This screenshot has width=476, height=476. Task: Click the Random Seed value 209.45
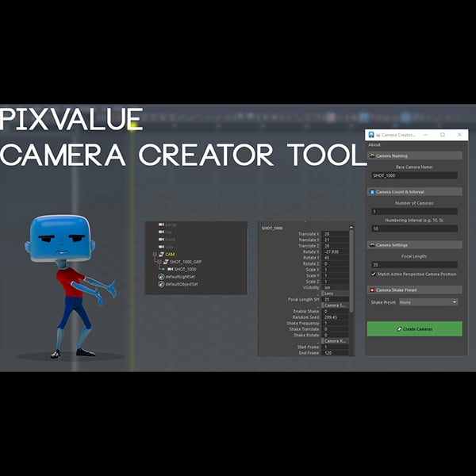335,317
